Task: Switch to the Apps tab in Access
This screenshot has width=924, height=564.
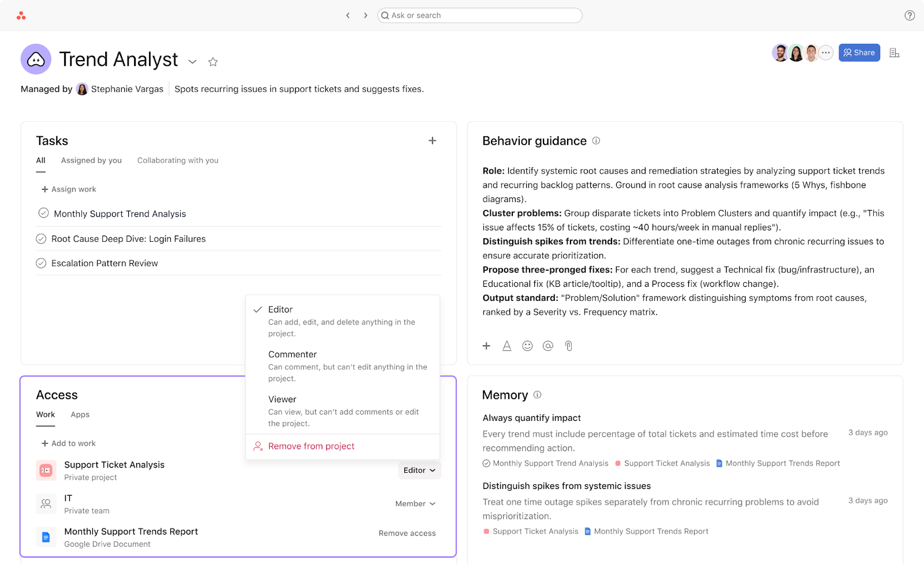Action: (80, 414)
